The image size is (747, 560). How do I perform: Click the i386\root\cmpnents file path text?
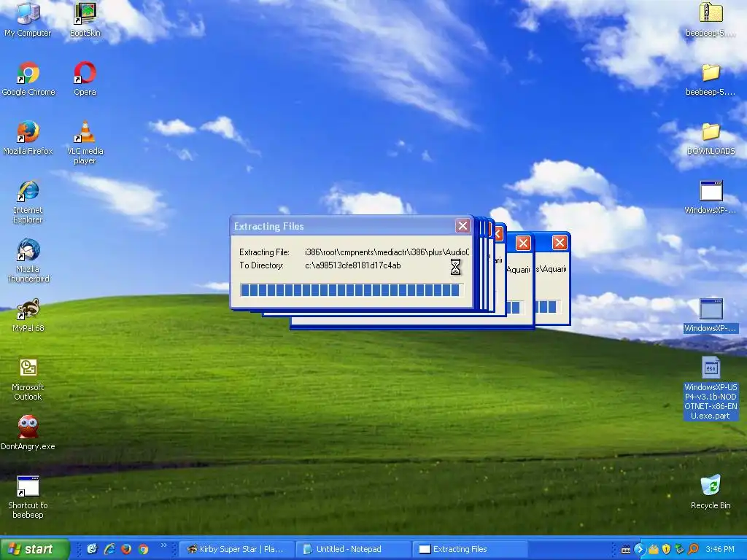coord(387,252)
